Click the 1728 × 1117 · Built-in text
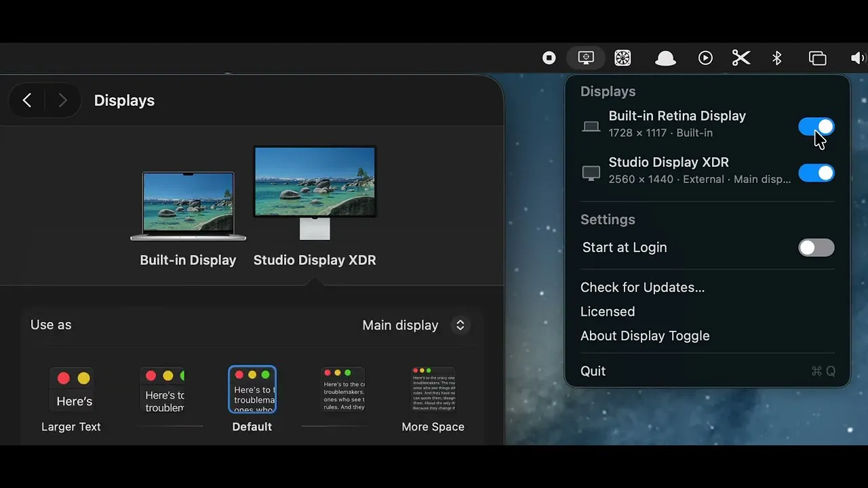This screenshot has width=868, height=488. click(x=660, y=133)
